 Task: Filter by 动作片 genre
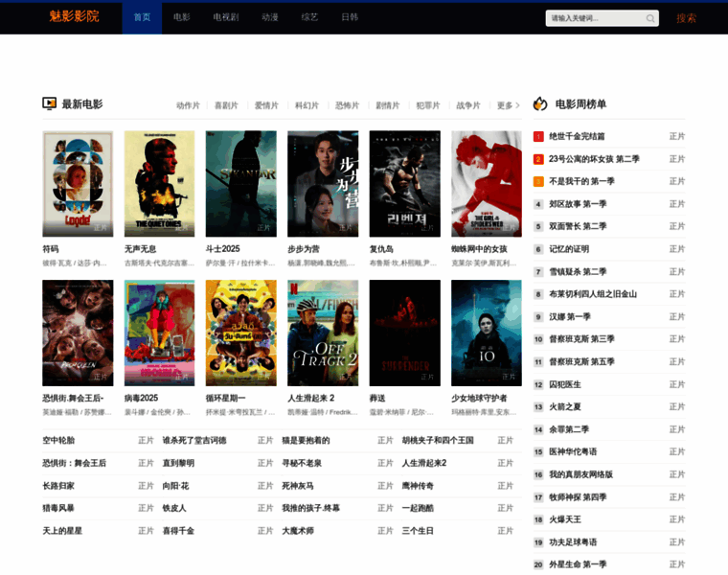[x=188, y=105]
